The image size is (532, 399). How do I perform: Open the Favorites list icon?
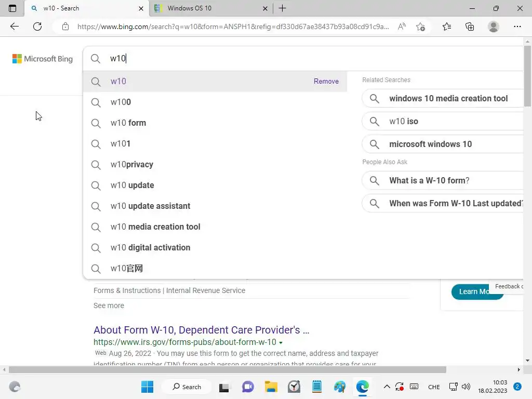(447, 26)
